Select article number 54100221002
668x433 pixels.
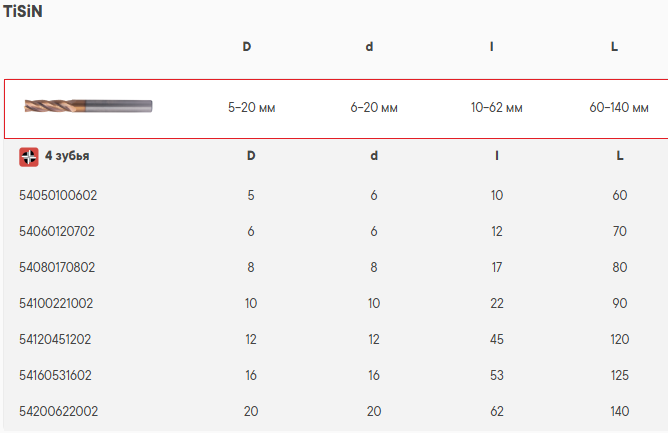pyautogui.click(x=56, y=303)
